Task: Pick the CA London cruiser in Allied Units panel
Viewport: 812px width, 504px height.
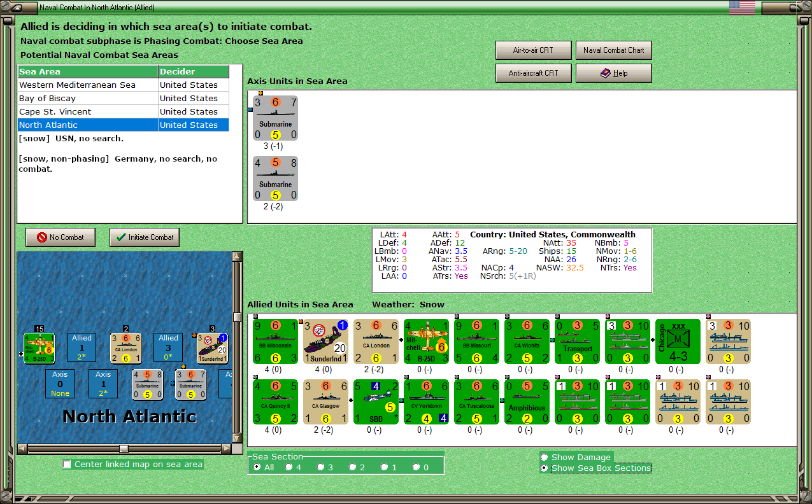Action: (376, 342)
